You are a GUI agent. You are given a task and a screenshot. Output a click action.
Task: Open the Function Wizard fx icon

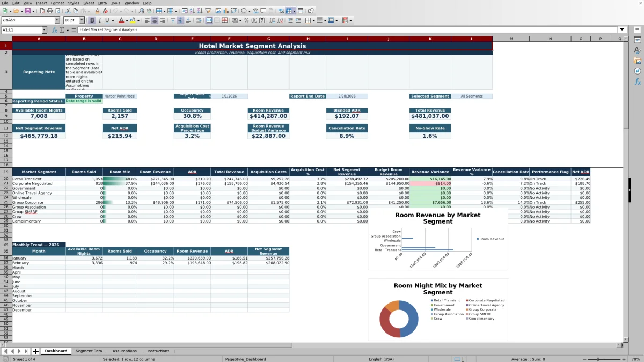click(54, 30)
